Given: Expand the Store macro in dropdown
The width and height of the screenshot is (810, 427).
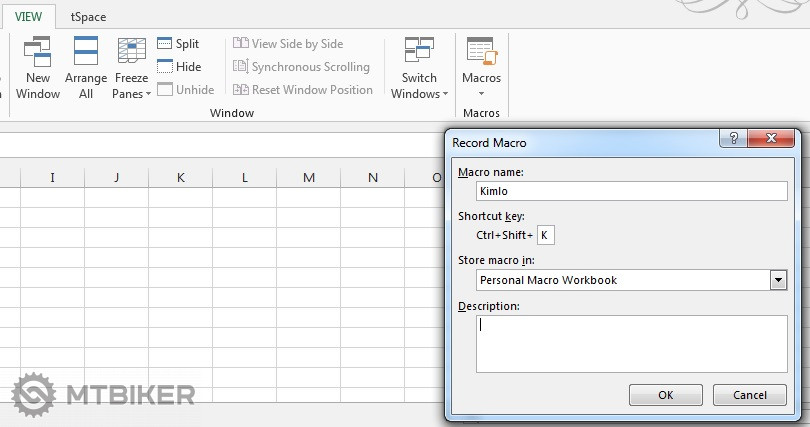Looking at the screenshot, I should [778, 280].
